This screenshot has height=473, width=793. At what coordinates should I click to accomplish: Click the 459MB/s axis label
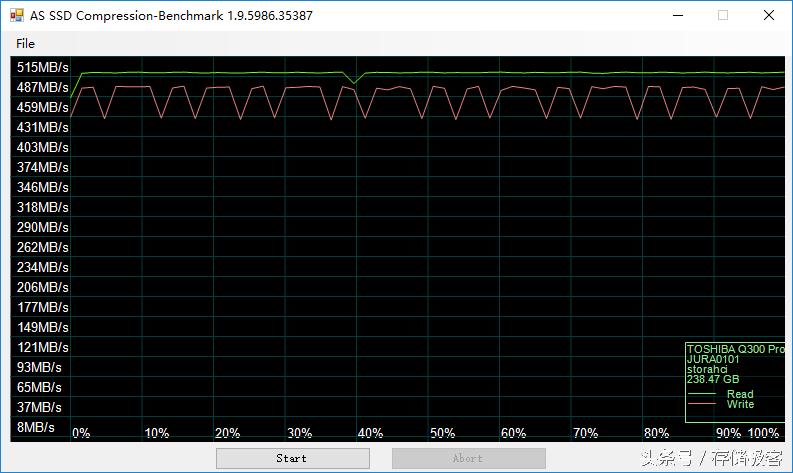(42, 107)
